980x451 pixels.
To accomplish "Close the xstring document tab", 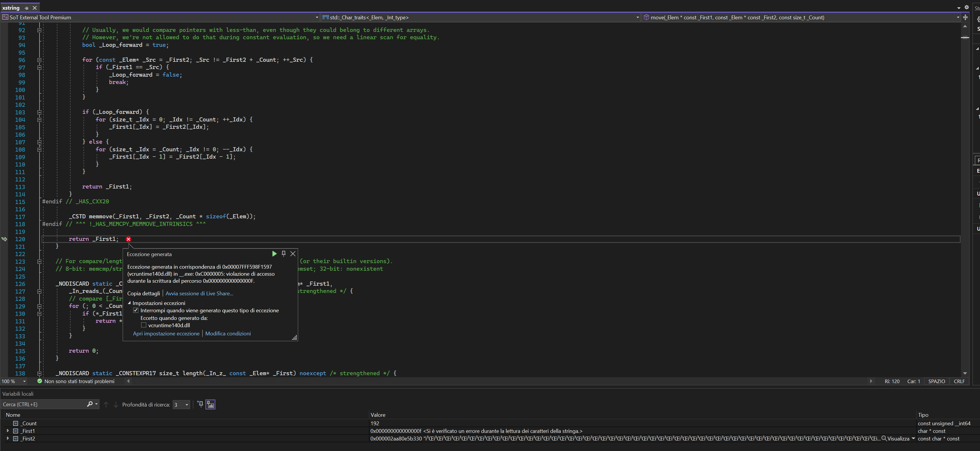I will tap(35, 8).
